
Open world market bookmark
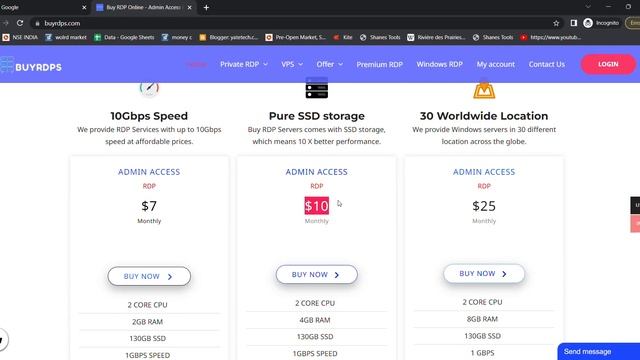66,37
